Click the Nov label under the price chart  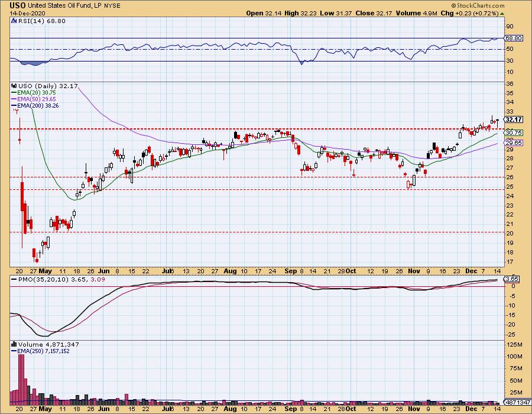[414, 271]
